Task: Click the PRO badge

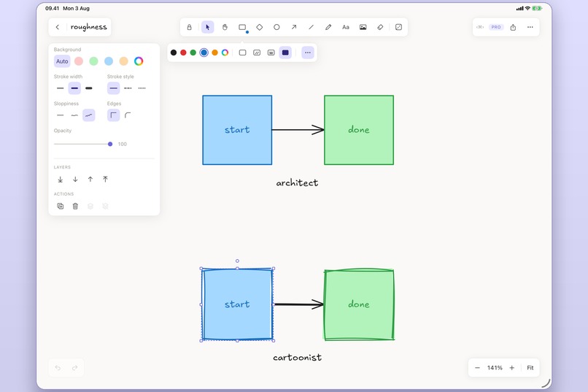Action: point(496,27)
